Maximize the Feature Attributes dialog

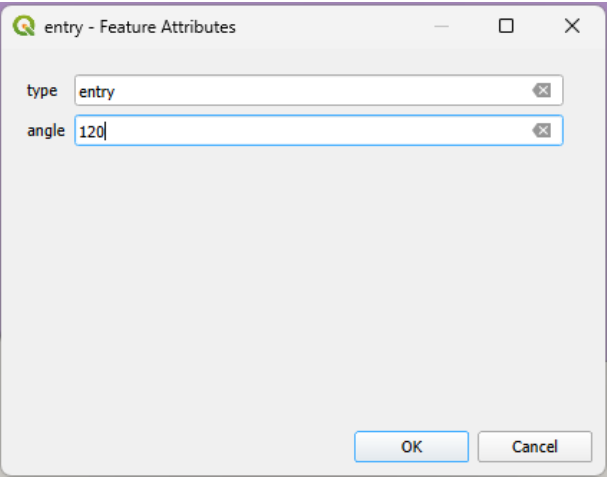(x=506, y=27)
